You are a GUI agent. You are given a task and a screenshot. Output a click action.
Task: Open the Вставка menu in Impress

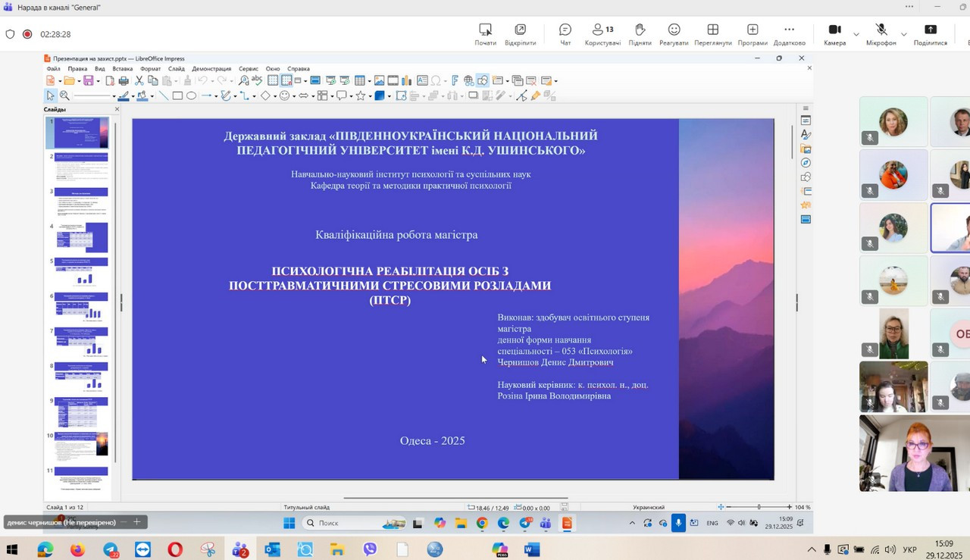(x=122, y=69)
